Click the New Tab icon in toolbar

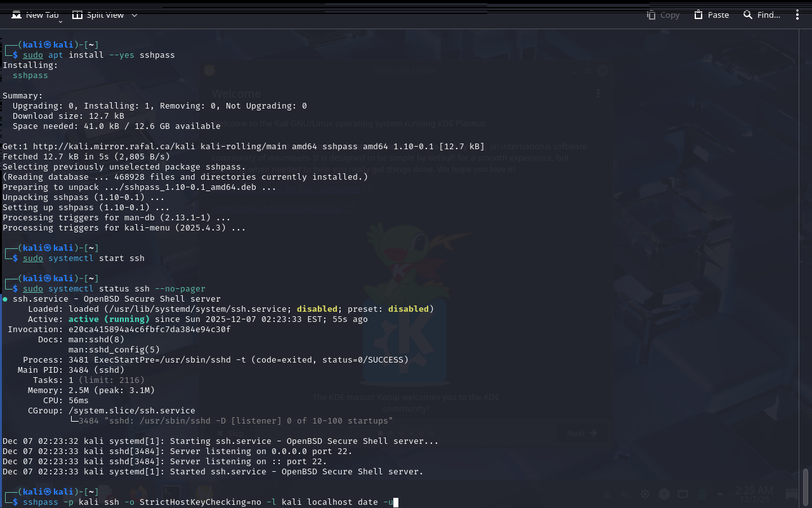click(x=16, y=15)
